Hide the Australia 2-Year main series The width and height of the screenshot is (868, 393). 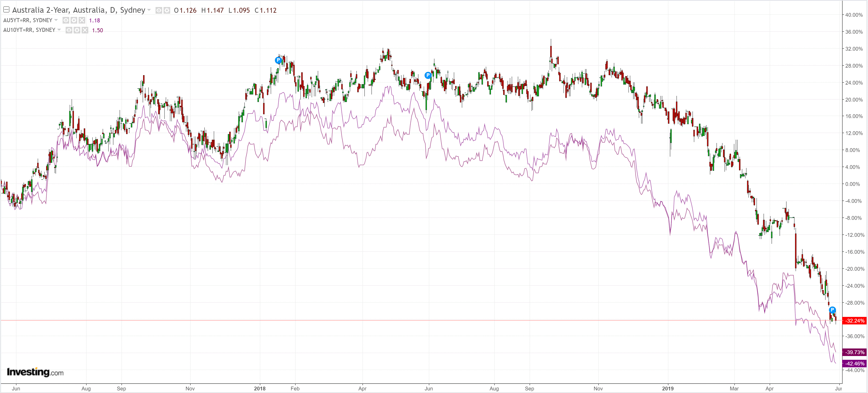[x=159, y=10]
